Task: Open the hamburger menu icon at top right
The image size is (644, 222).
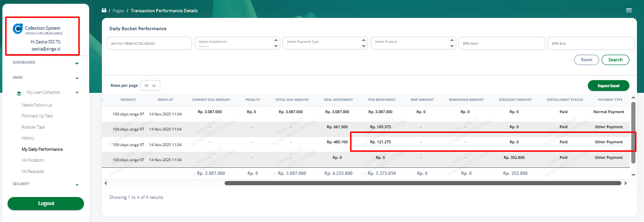Action: click(x=628, y=10)
